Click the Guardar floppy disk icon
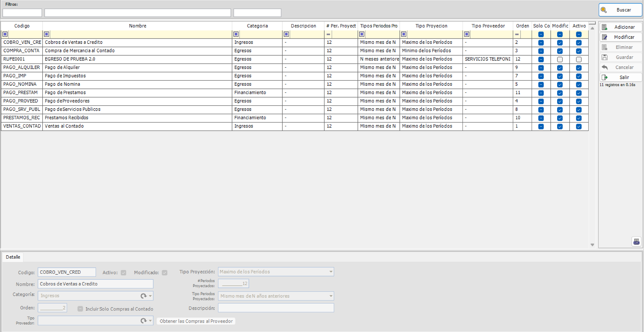This screenshot has height=332, width=644. click(x=605, y=57)
